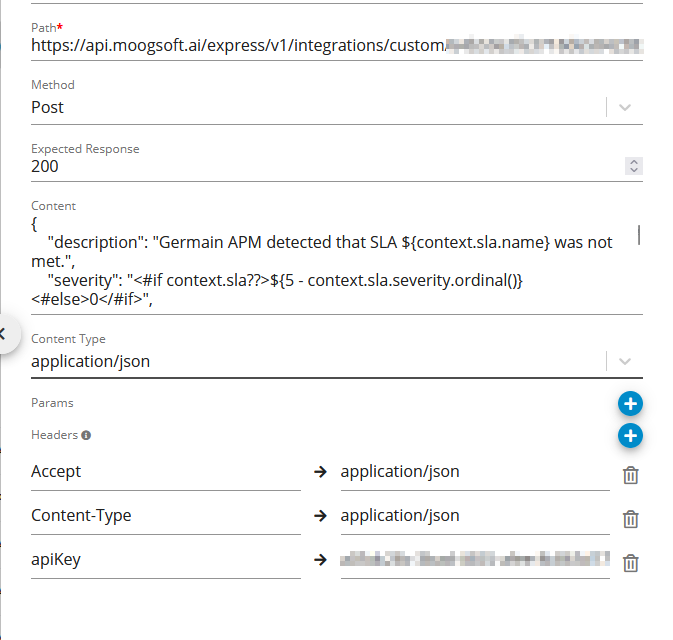The height and width of the screenshot is (640, 673).
Task: Add a new Params entry
Action: pyautogui.click(x=630, y=404)
